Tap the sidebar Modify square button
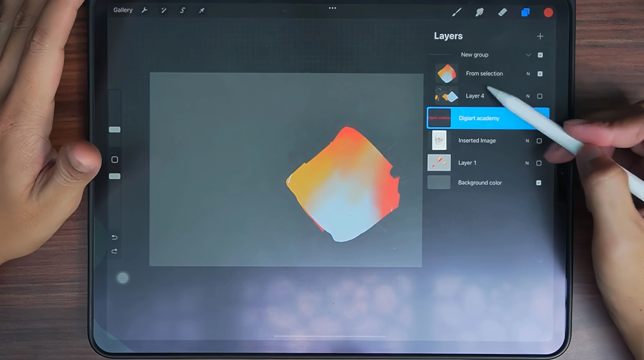The image size is (644, 360). click(x=114, y=160)
